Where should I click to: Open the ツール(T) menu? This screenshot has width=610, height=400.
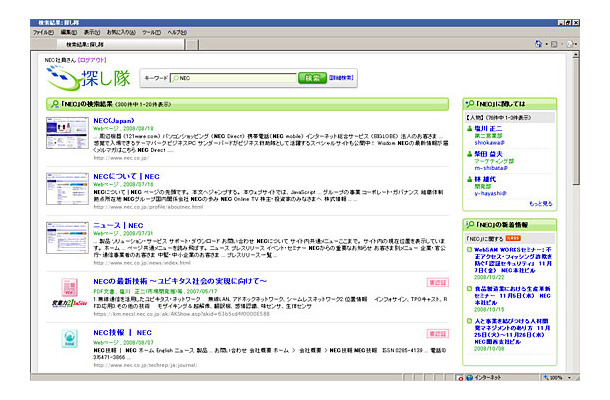[151, 32]
